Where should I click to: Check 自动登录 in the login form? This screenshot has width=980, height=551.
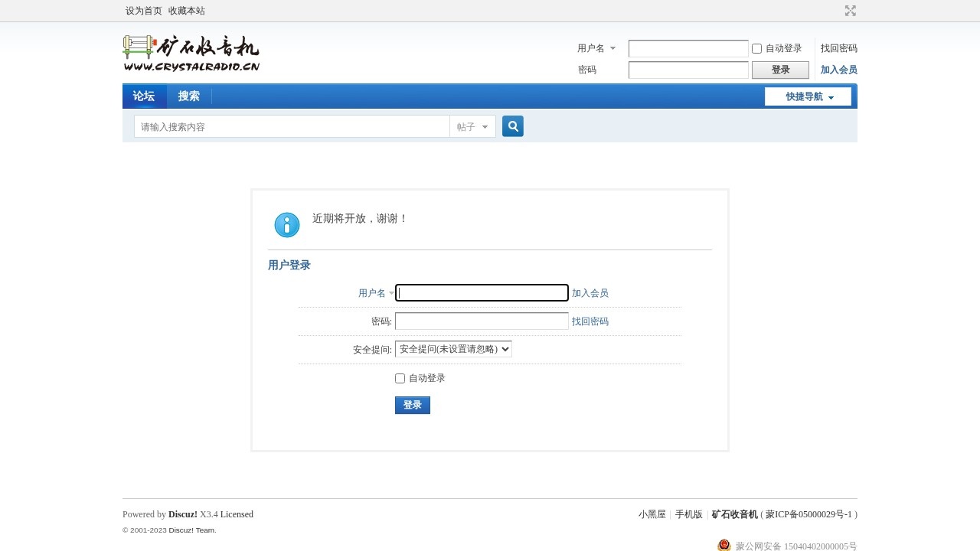point(400,378)
